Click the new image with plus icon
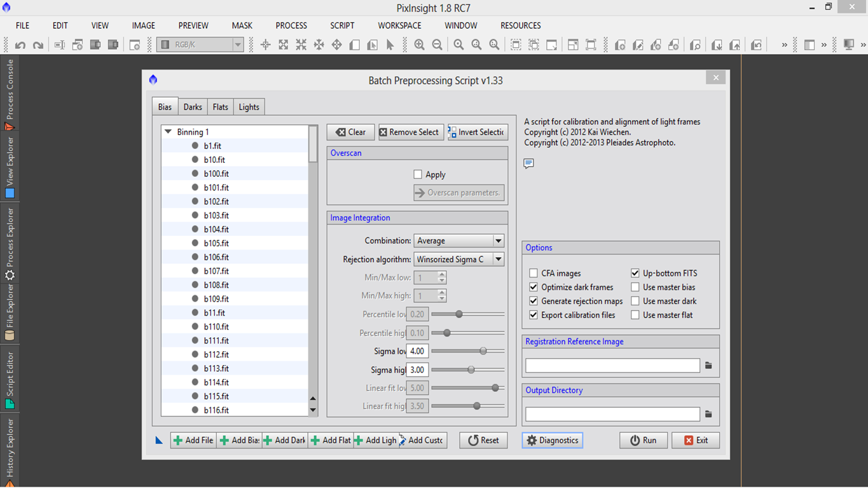 (135, 45)
